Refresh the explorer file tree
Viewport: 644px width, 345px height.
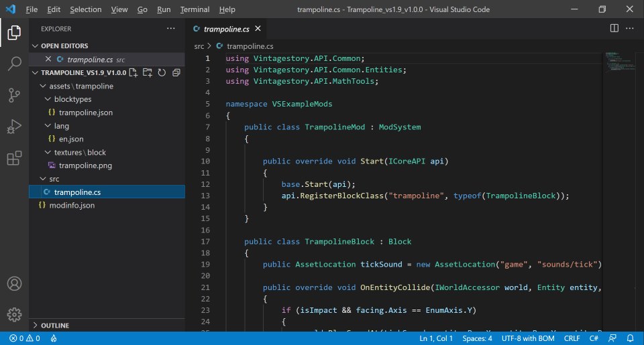pos(162,72)
